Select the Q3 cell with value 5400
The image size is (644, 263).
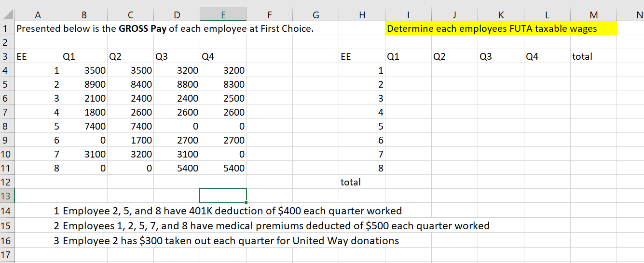tap(177, 168)
